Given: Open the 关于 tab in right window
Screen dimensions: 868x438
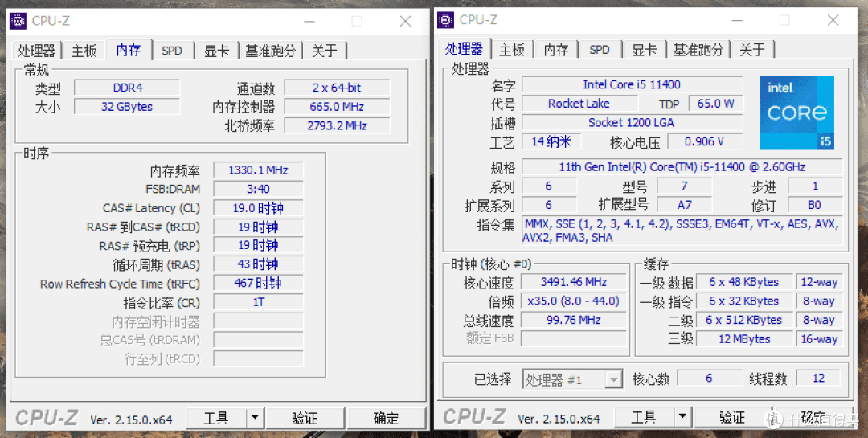Looking at the screenshot, I should [x=751, y=50].
